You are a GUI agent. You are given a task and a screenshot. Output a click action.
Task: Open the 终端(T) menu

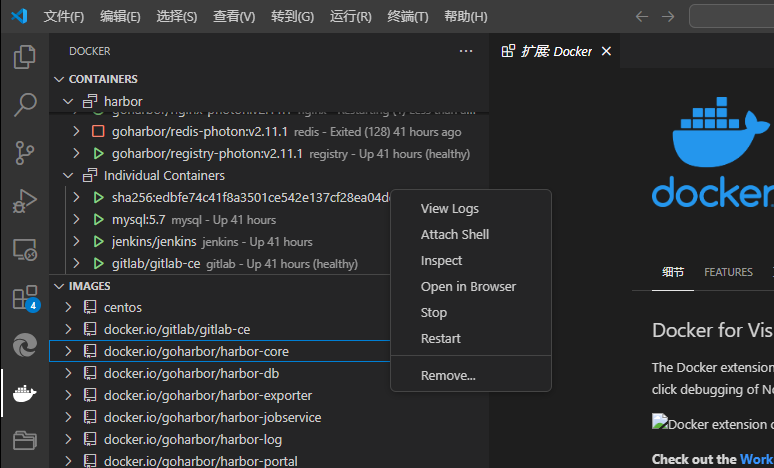tap(408, 17)
